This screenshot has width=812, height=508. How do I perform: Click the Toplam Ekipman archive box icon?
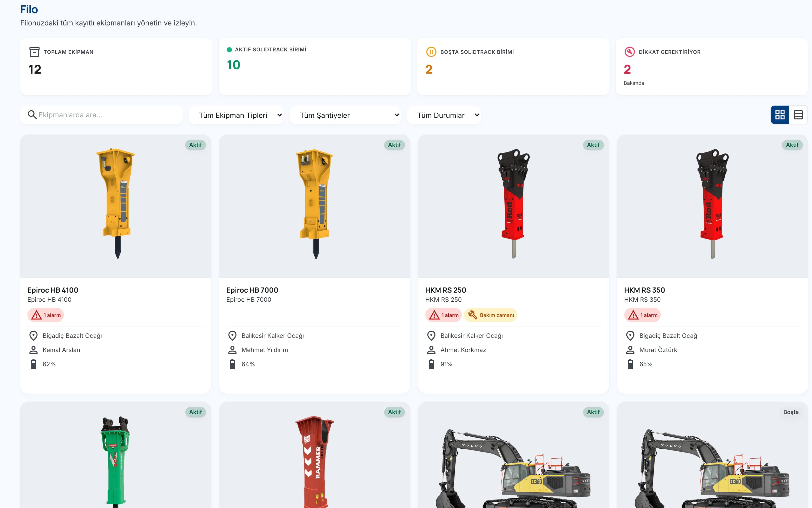[x=34, y=52]
